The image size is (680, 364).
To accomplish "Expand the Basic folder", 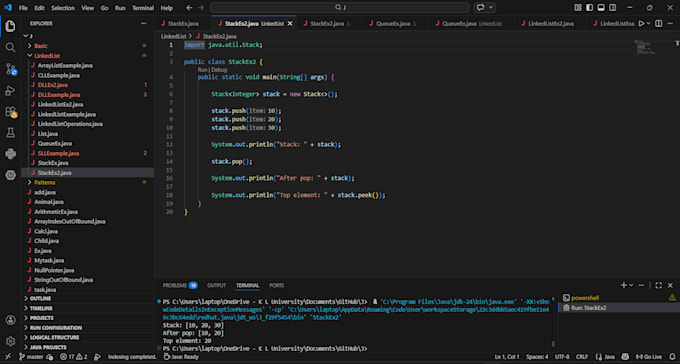I will pos(41,46).
